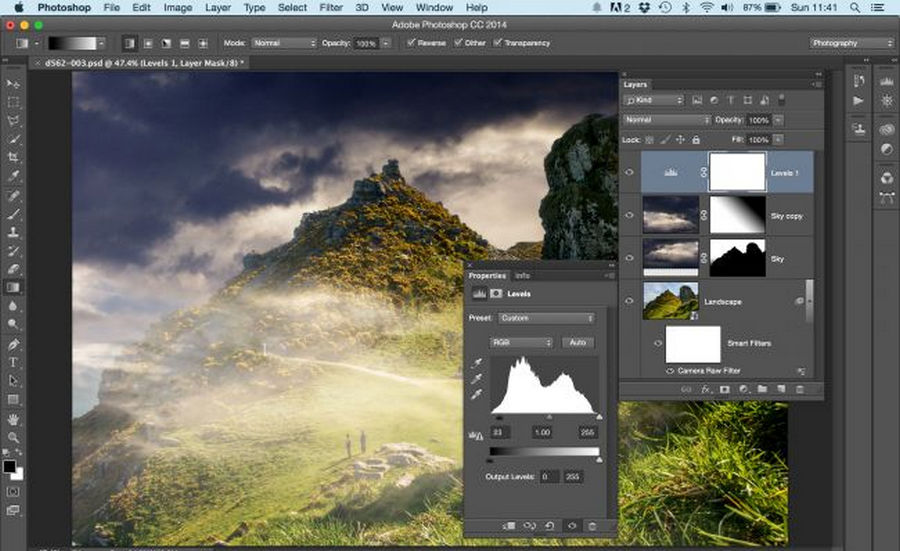Click the black input levels slider handle
This screenshot has height=551, width=900.
(499, 417)
